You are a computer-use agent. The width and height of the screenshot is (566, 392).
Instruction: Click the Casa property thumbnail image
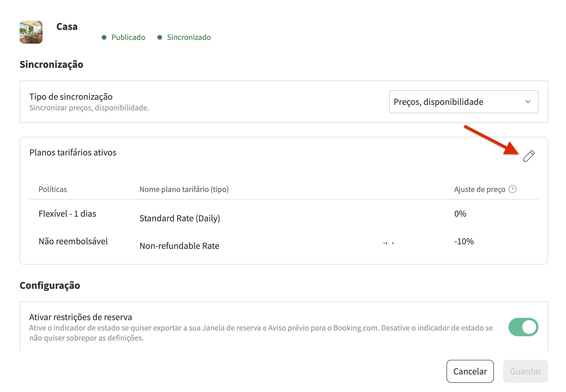31,32
